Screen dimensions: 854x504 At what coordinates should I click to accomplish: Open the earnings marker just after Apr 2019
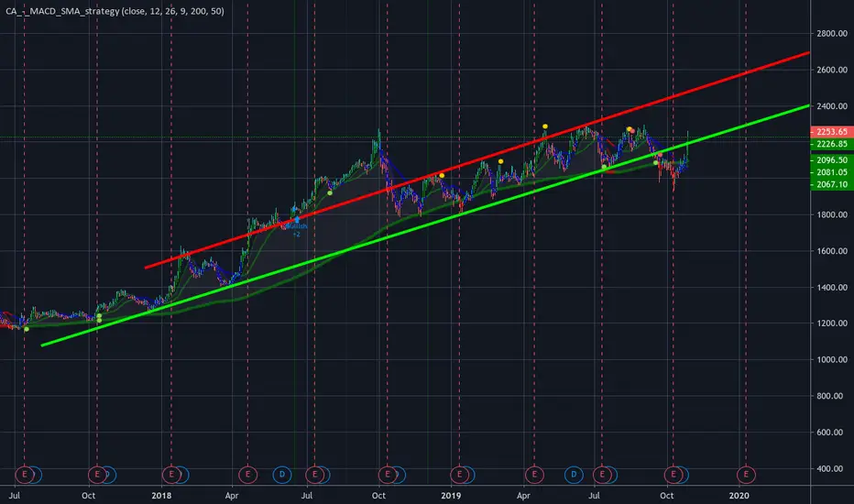(534, 475)
